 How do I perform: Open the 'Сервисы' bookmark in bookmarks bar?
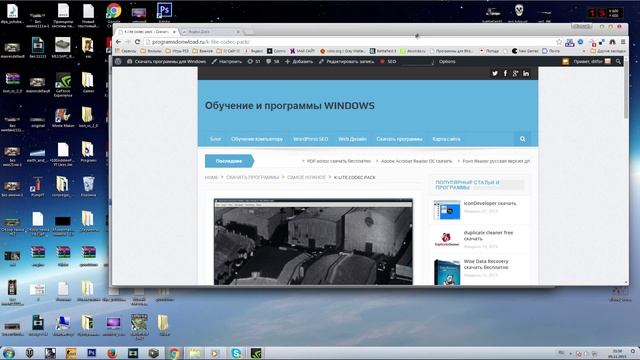(126, 51)
